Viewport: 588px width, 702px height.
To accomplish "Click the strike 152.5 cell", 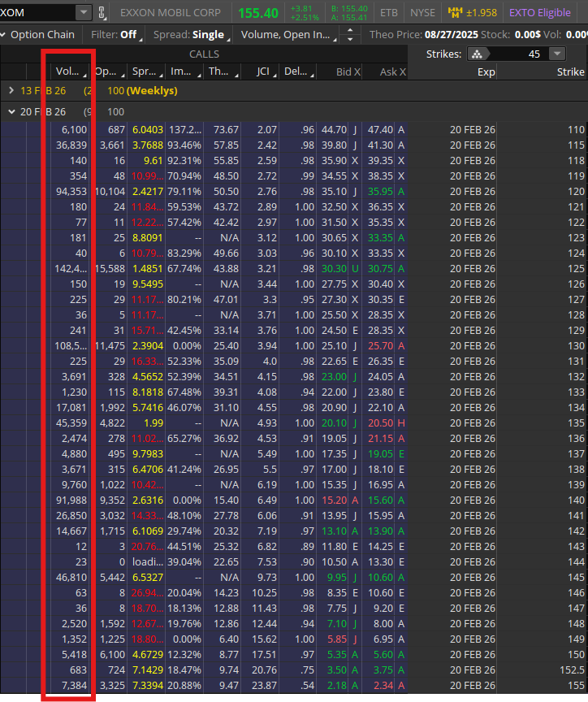I will pos(573,670).
